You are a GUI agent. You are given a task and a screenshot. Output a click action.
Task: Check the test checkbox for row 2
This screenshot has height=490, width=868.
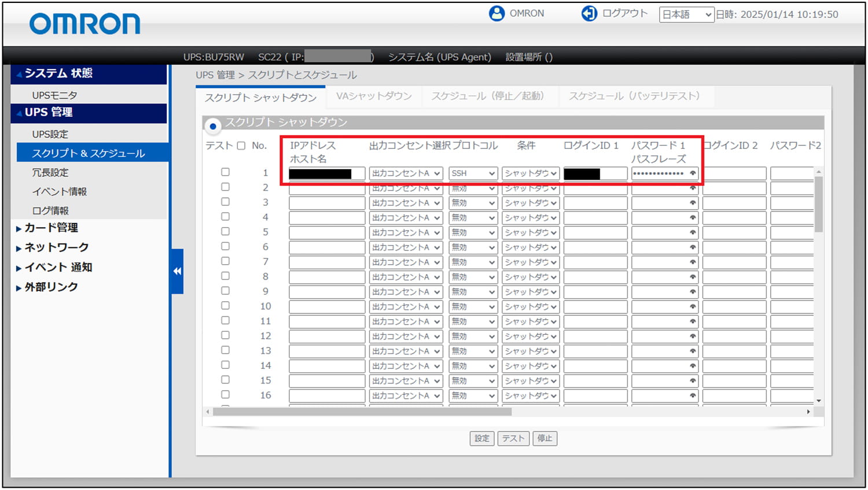pos(225,187)
